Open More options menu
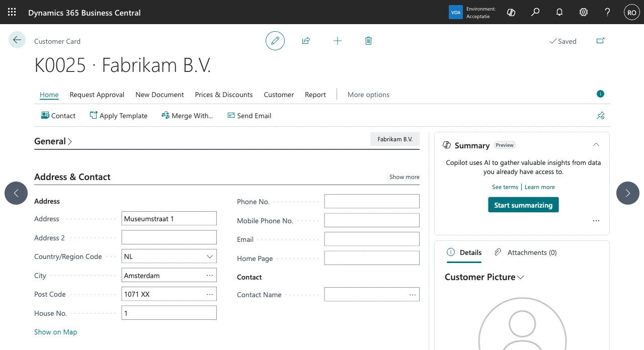This screenshot has height=350, width=644. [x=368, y=95]
